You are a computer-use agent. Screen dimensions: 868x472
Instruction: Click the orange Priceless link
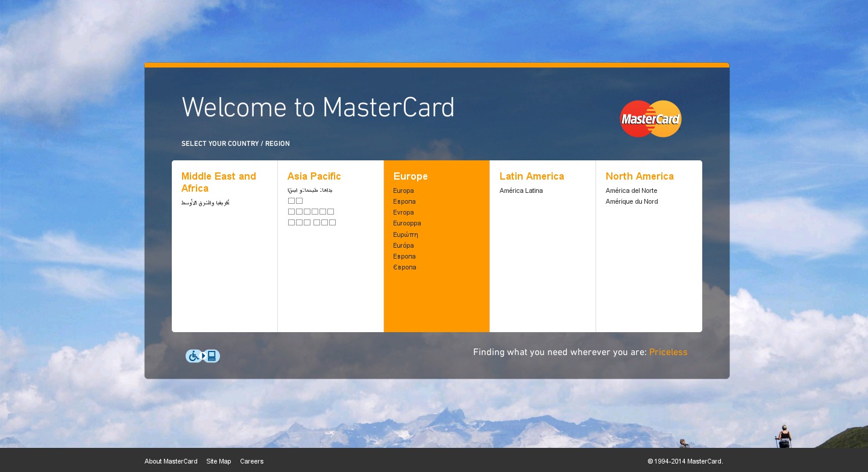click(x=668, y=352)
